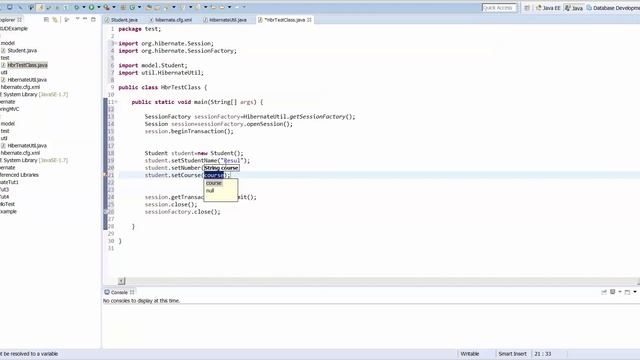The width and height of the screenshot is (640, 360).
Task: Click the sessionFactory.close(); line
Action: pos(182,212)
